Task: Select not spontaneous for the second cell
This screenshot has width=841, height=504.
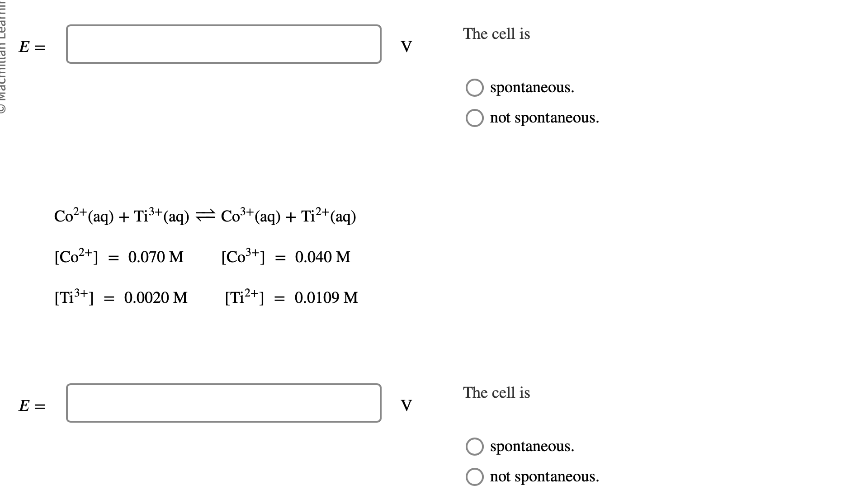Action: point(474,477)
